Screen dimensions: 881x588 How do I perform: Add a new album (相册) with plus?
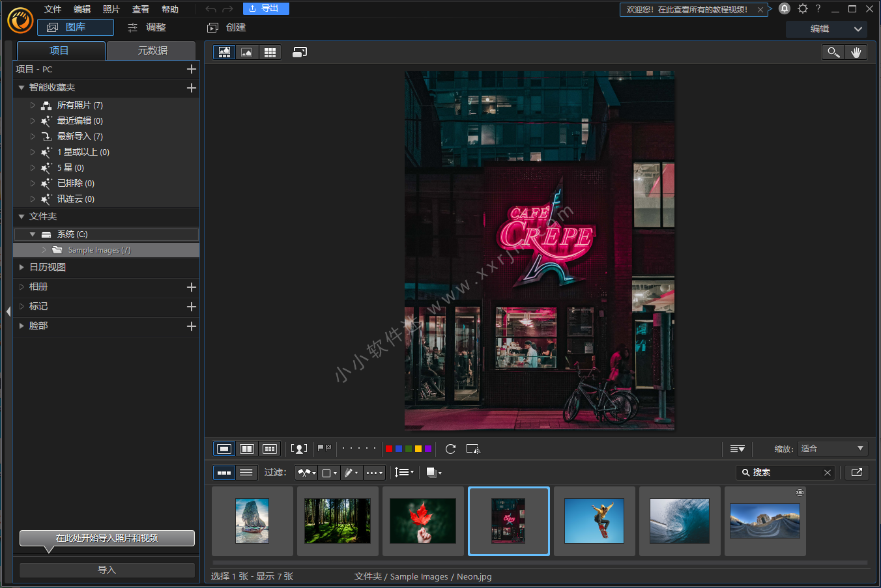192,287
